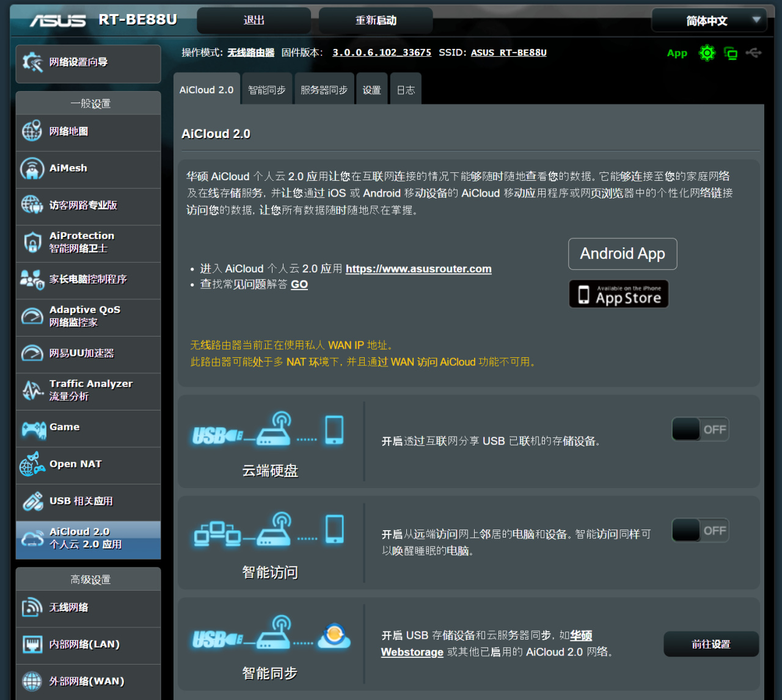
Task: Open the 无线网络 wireless icon
Action: (32, 608)
